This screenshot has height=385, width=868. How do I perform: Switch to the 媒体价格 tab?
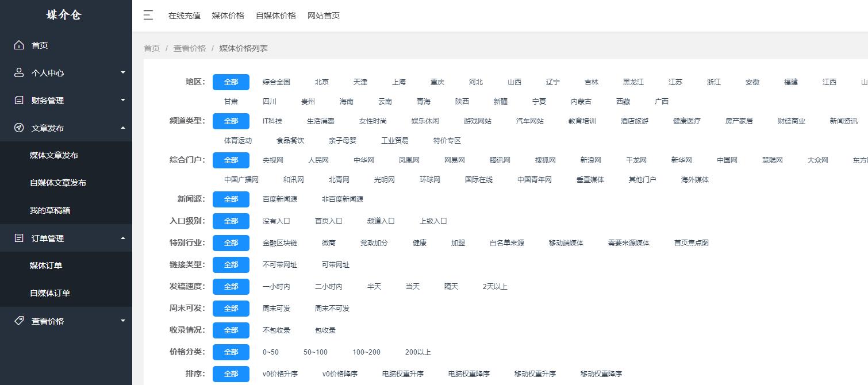[227, 16]
